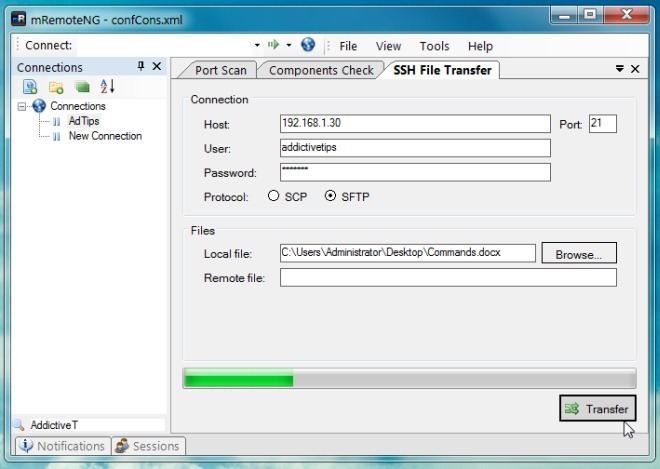Click the green Connect arrow icon
Viewport: 660px width, 469px height.
[273, 45]
